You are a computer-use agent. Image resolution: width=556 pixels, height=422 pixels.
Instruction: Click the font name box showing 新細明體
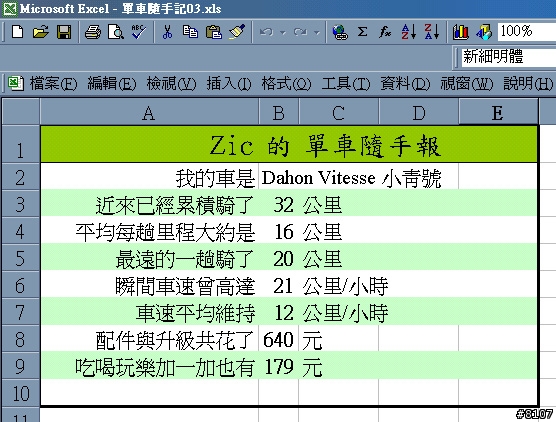click(508, 57)
